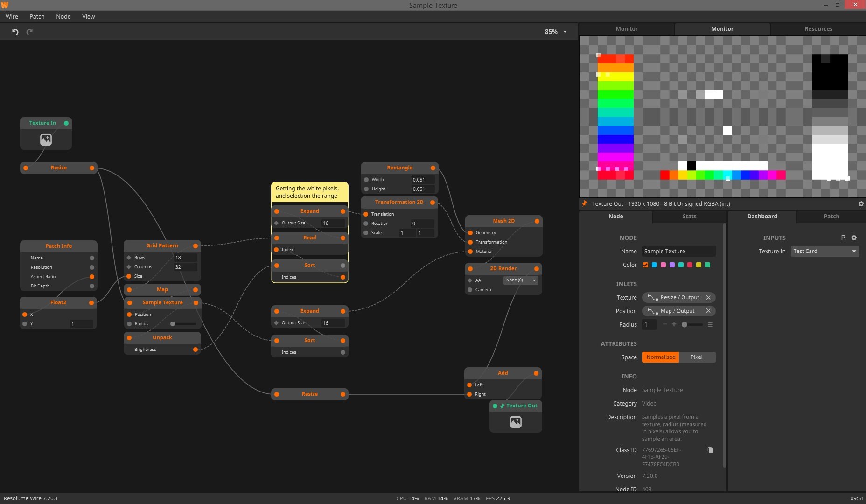
Task: Open the Radius options menu icon
Action: [x=710, y=324]
